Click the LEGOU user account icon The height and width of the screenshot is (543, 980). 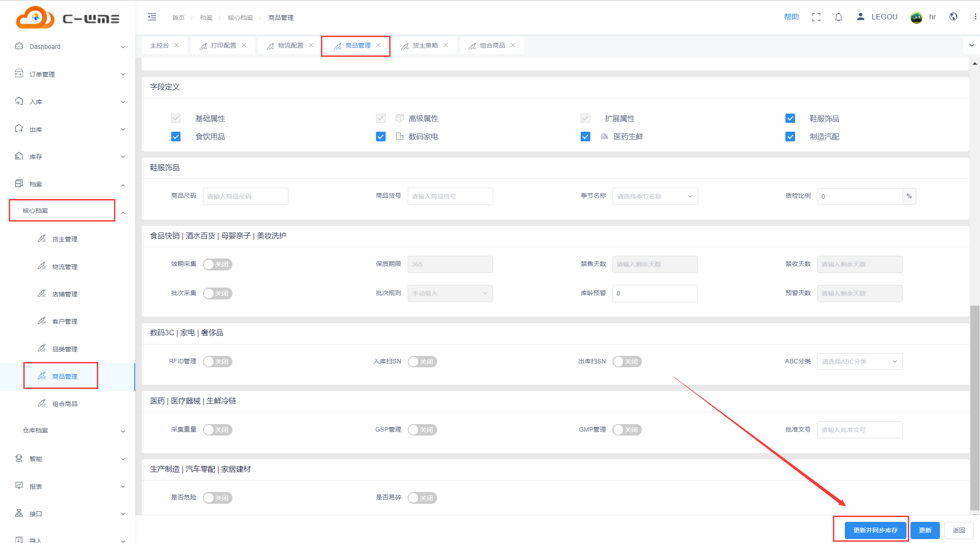click(x=860, y=17)
